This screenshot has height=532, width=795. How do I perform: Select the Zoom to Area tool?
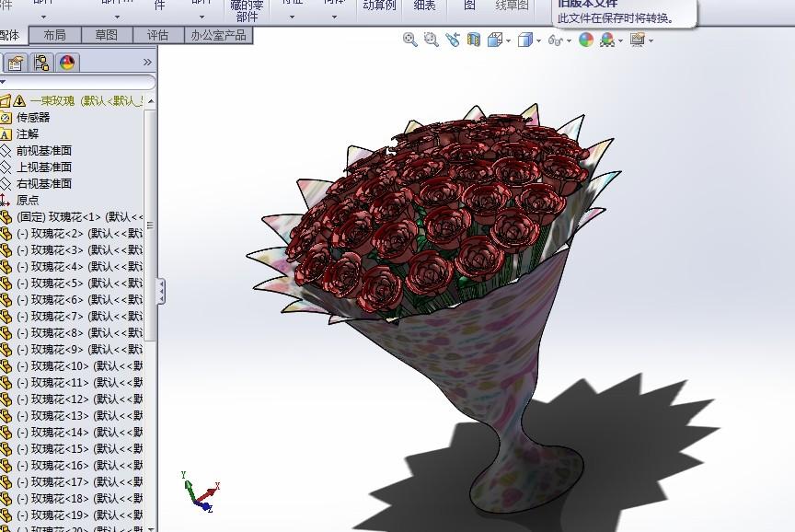431,40
